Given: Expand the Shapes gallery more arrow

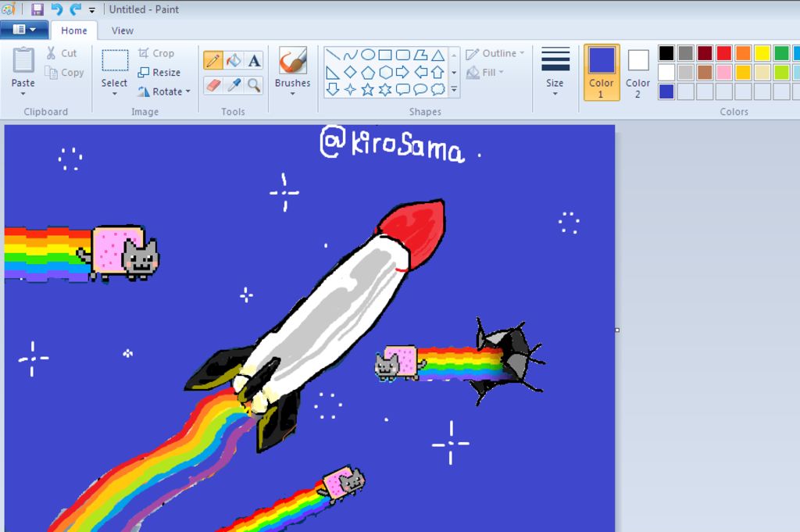Looking at the screenshot, I should tap(454, 90).
